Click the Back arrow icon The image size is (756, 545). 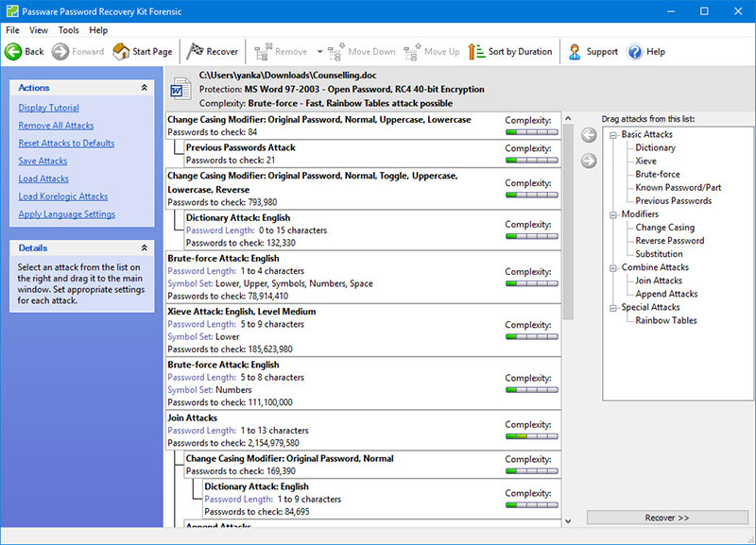point(13,52)
